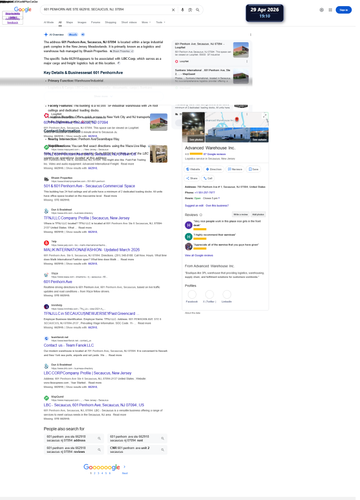Open See photos thumbnail of warehouse interior
This screenshot has height=500, width=360.
coord(194,127)
